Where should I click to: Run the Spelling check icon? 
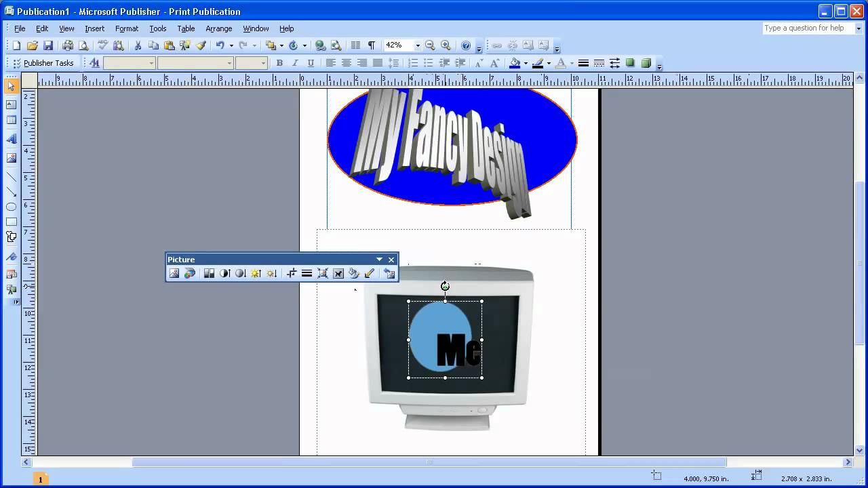coord(103,45)
